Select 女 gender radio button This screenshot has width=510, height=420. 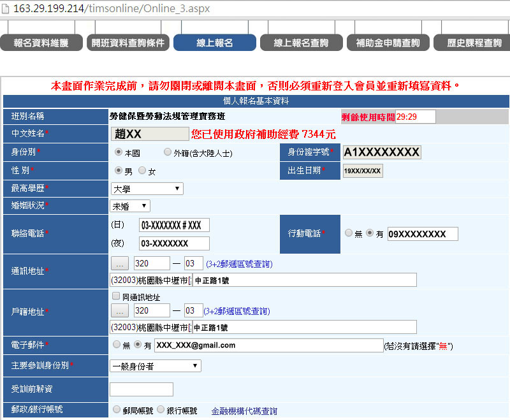click(142, 170)
